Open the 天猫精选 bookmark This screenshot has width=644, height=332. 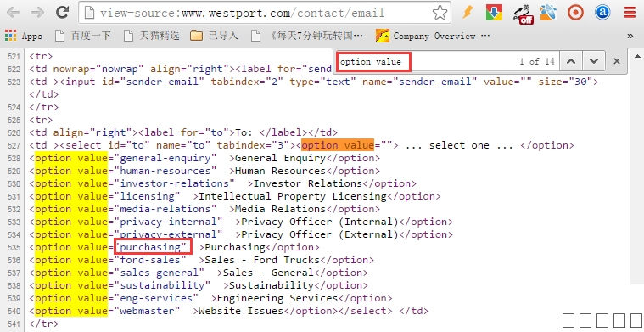[x=152, y=37]
